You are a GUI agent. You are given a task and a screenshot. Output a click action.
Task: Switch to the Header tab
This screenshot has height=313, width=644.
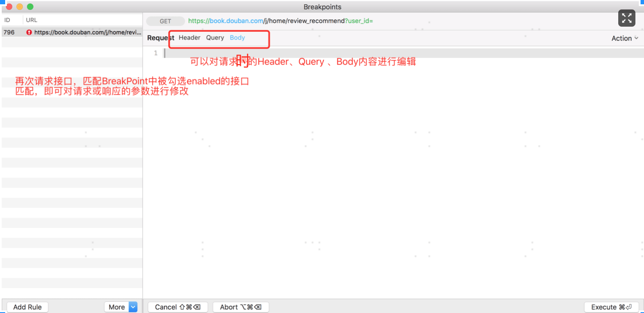point(189,38)
